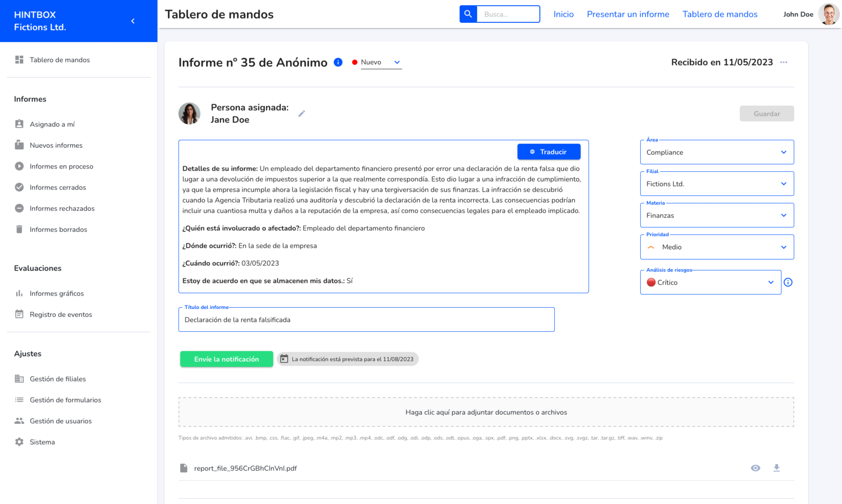Screen dimensions: 842x504
Task: Click John Doe's profile avatar
Action: pos(829,14)
